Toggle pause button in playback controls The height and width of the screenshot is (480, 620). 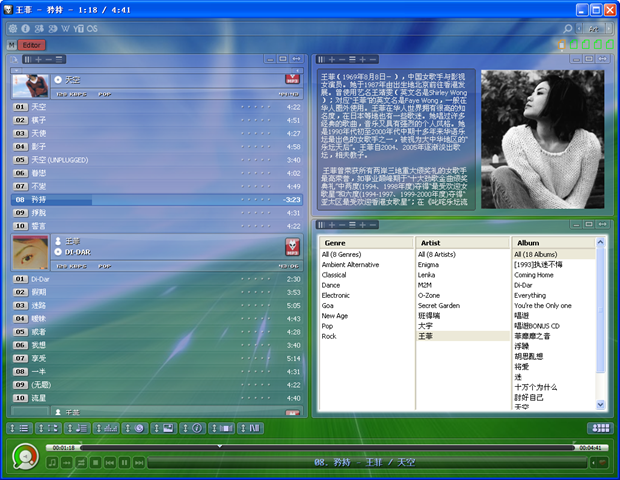click(x=124, y=462)
